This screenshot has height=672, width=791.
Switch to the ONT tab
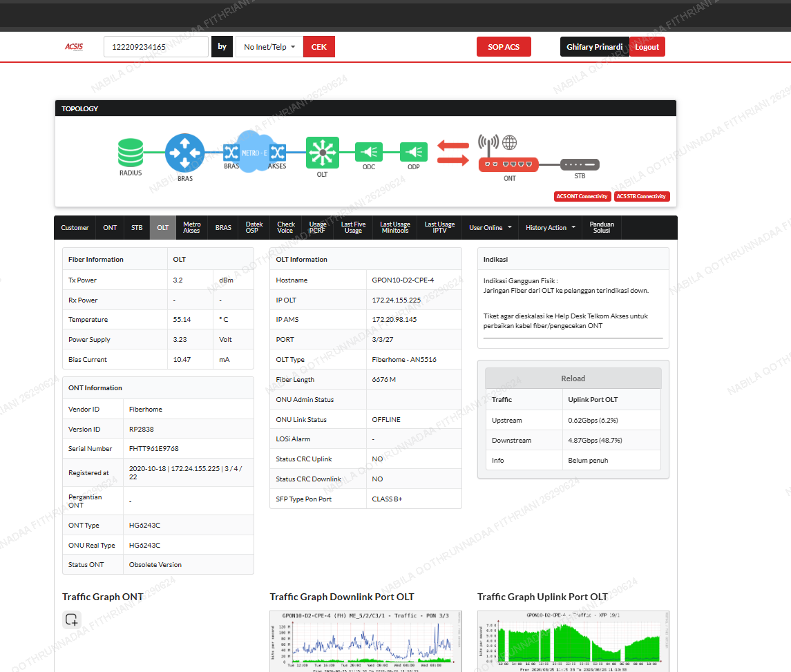(110, 227)
